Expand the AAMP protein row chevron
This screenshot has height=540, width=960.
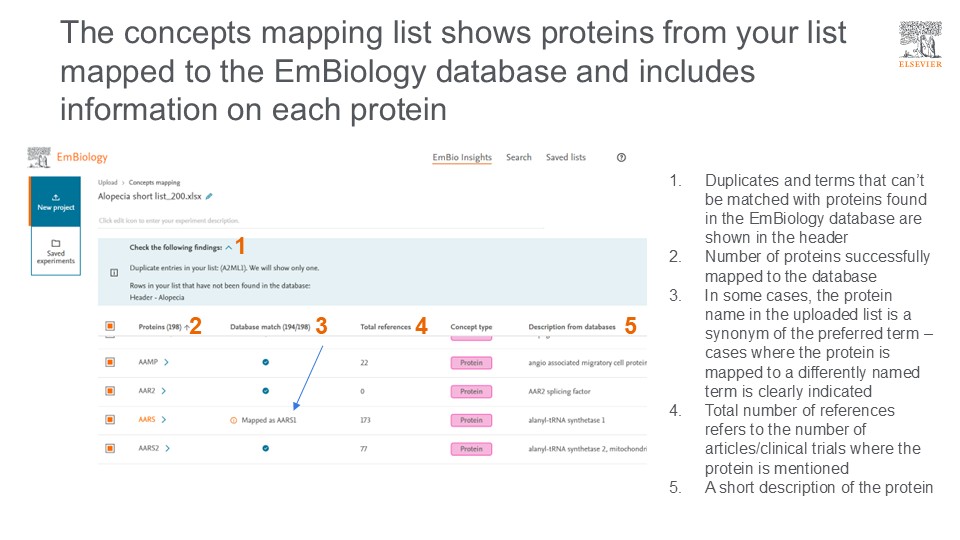[x=166, y=362]
